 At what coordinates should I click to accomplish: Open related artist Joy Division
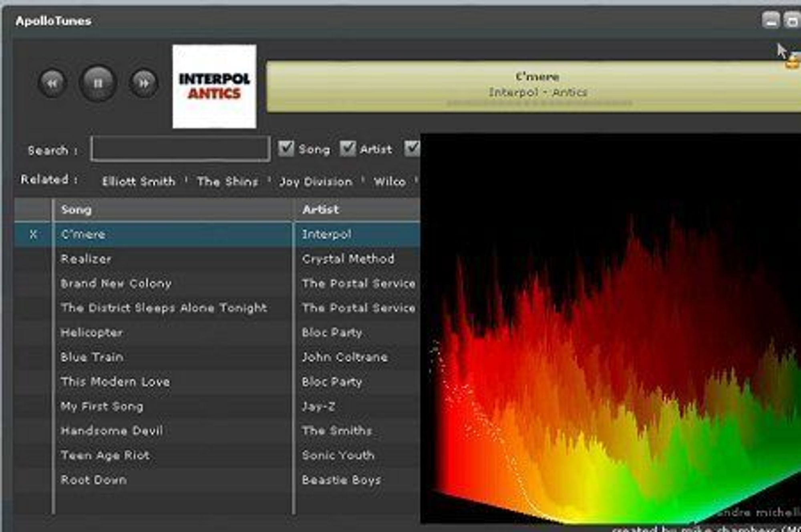tap(316, 182)
